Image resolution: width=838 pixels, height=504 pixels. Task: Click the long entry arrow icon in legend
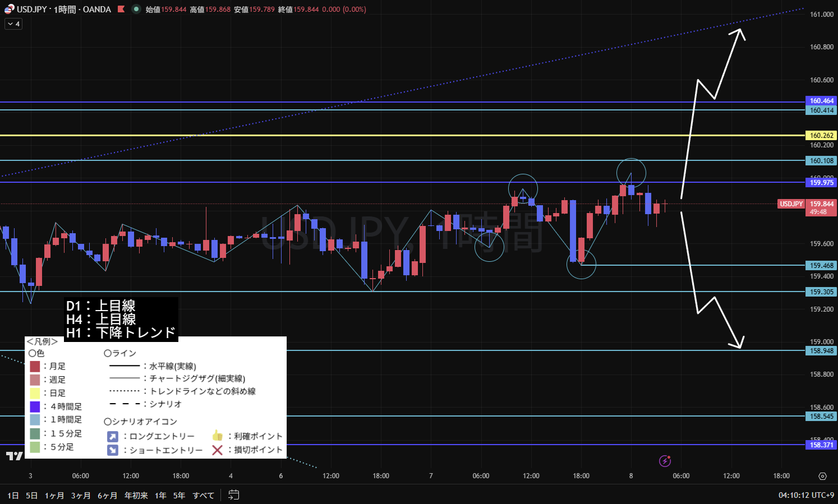[113, 436]
